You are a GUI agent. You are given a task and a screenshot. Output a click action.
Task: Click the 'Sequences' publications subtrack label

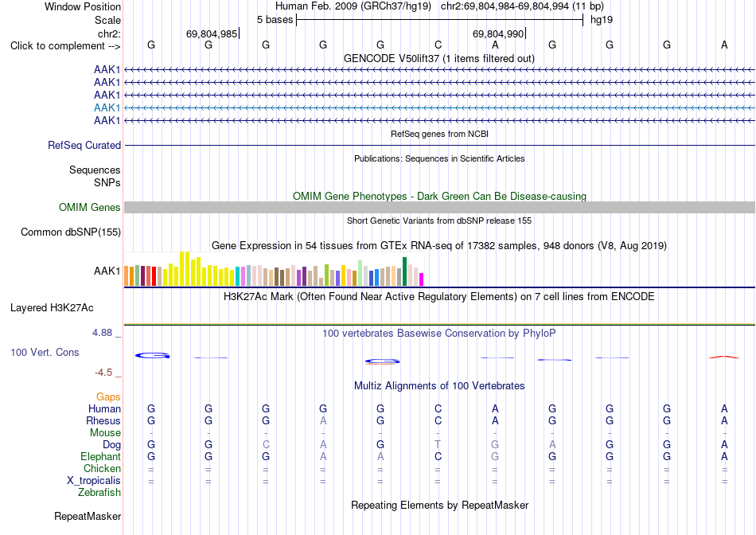[x=95, y=170]
